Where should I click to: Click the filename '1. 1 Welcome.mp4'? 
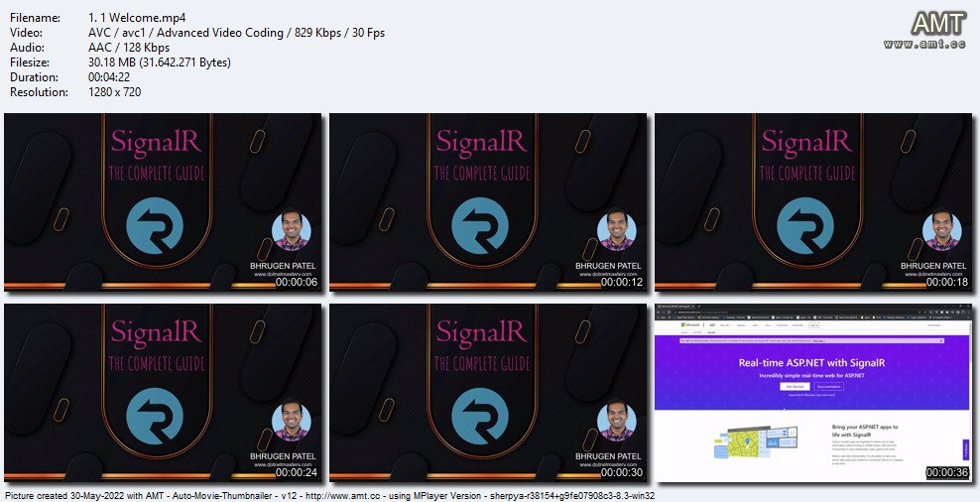point(138,18)
